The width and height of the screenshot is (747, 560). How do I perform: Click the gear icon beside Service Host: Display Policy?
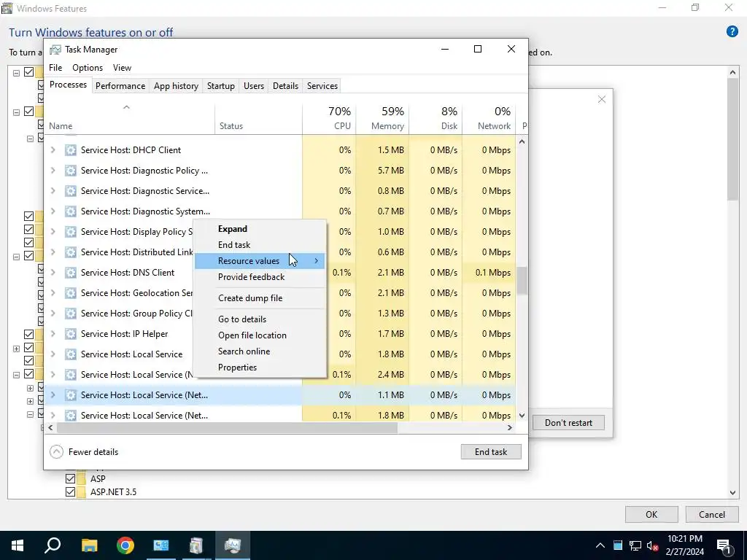click(71, 232)
